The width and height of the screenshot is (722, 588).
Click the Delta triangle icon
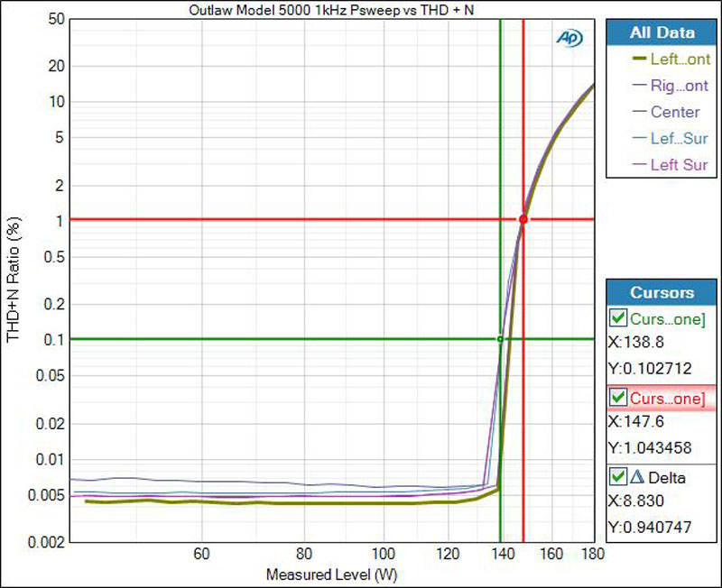(638, 478)
